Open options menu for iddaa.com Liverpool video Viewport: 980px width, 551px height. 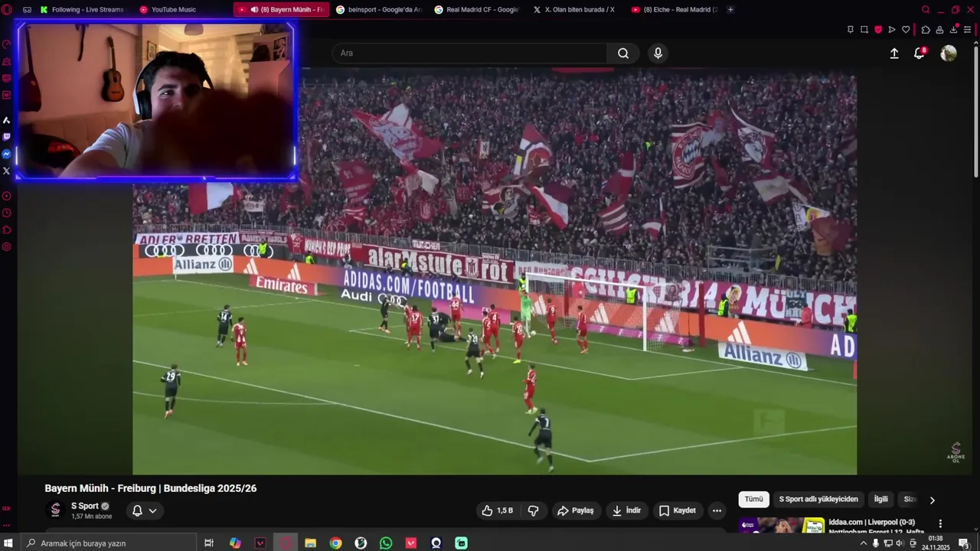(x=940, y=524)
